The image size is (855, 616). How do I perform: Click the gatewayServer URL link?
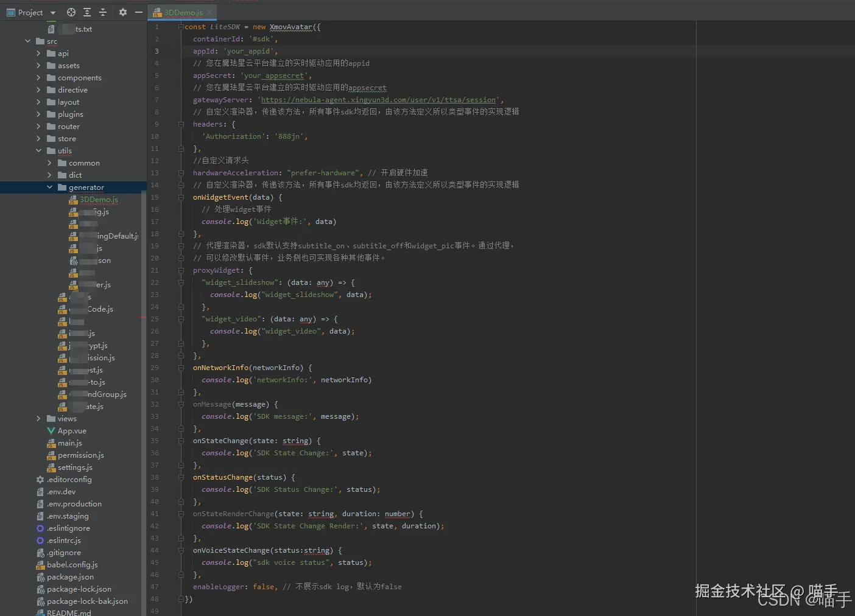click(x=378, y=100)
